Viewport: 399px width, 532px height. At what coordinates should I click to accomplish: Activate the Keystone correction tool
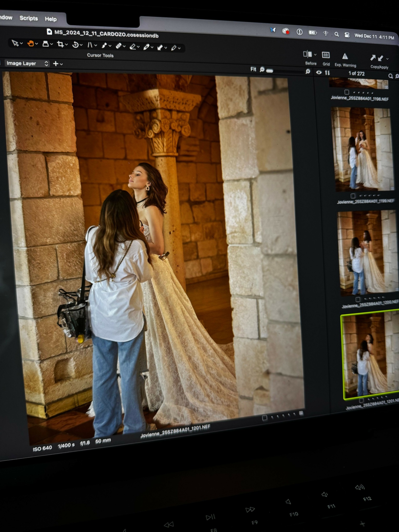(90, 45)
